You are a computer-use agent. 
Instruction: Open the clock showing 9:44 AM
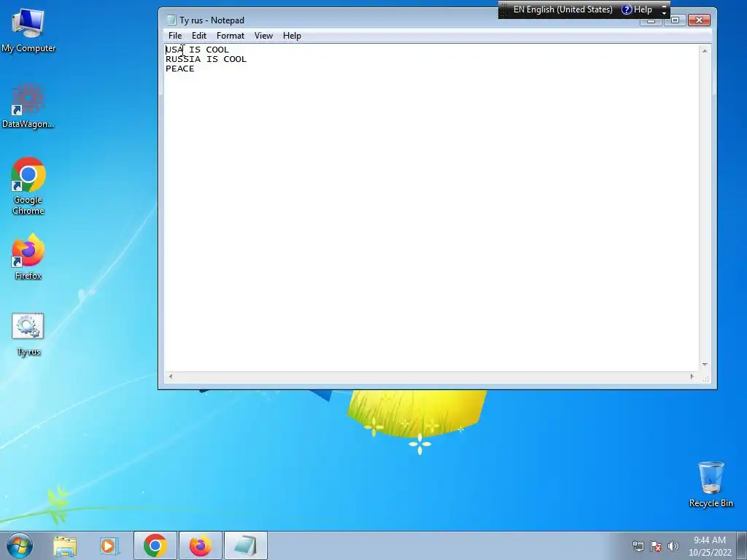coord(710,545)
